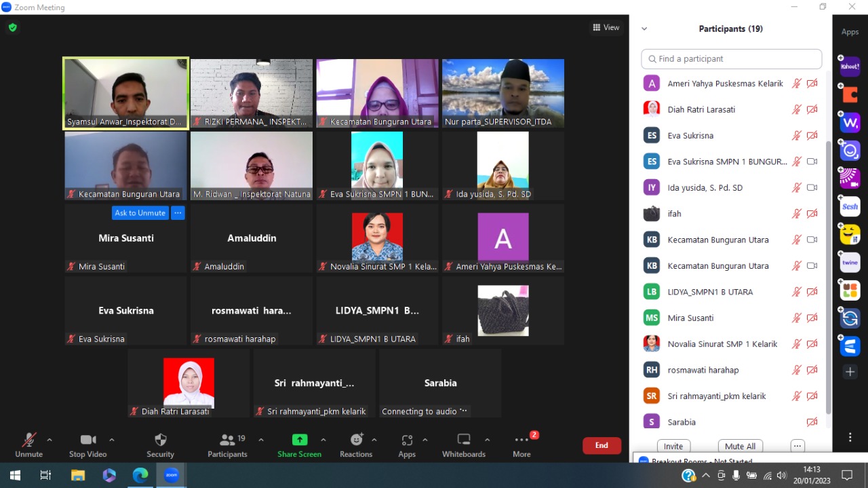The image size is (868, 488).
Task: Click the green Share Screen icon
Action: pos(299,440)
